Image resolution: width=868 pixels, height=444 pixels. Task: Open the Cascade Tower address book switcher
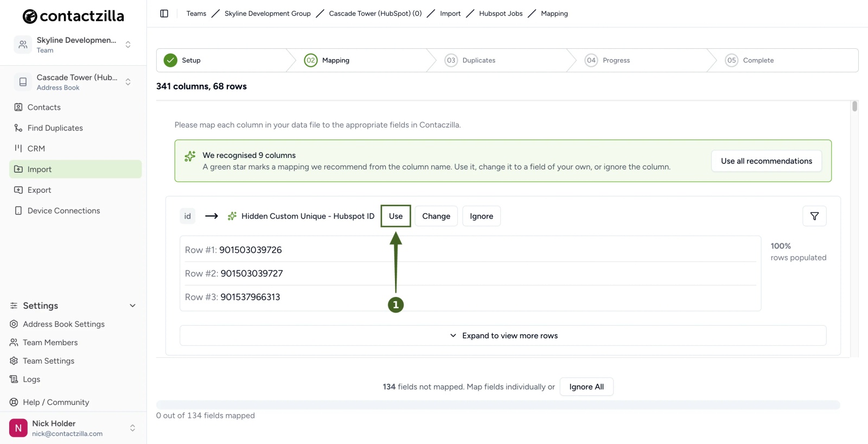(x=128, y=82)
